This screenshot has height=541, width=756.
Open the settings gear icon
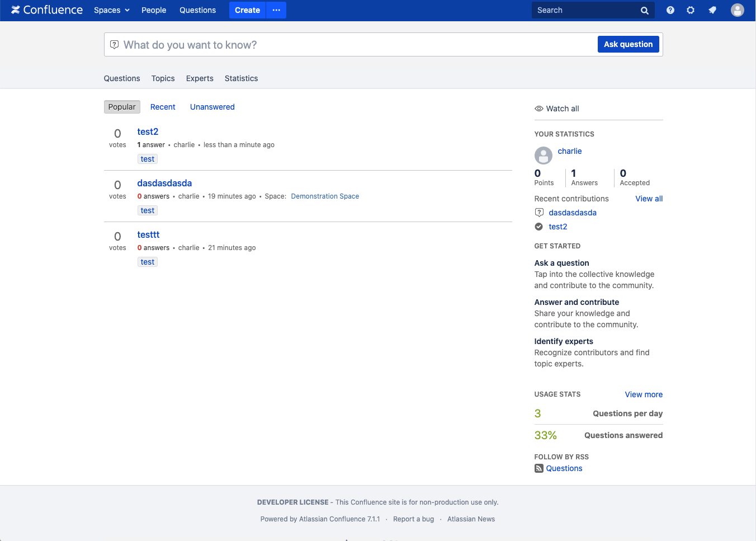point(691,10)
